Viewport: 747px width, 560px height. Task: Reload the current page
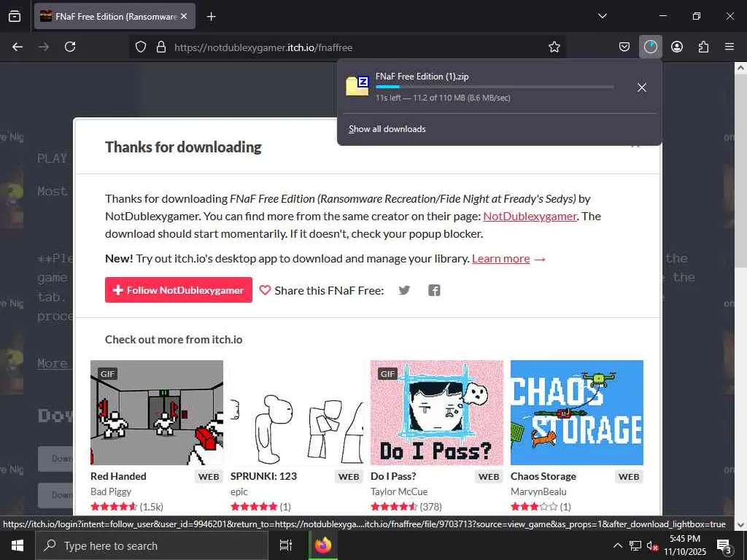point(70,47)
